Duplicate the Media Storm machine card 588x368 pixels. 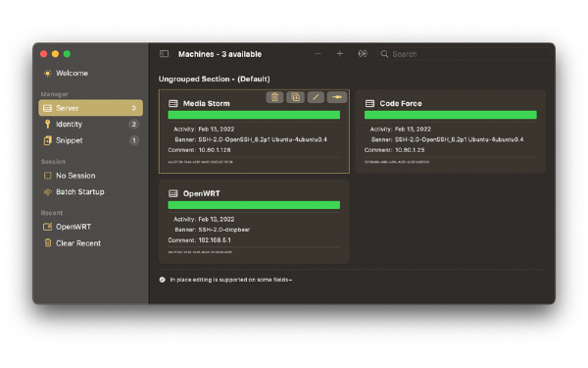(x=295, y=97)
